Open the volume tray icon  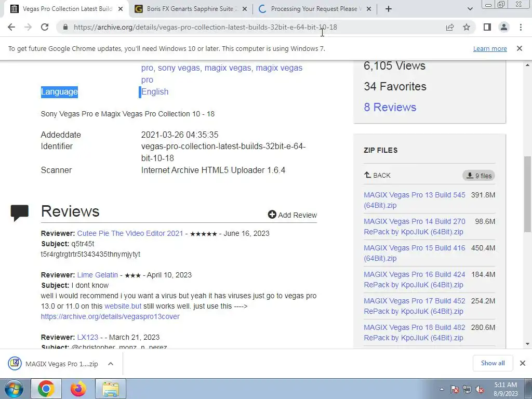tap(480, 389)
